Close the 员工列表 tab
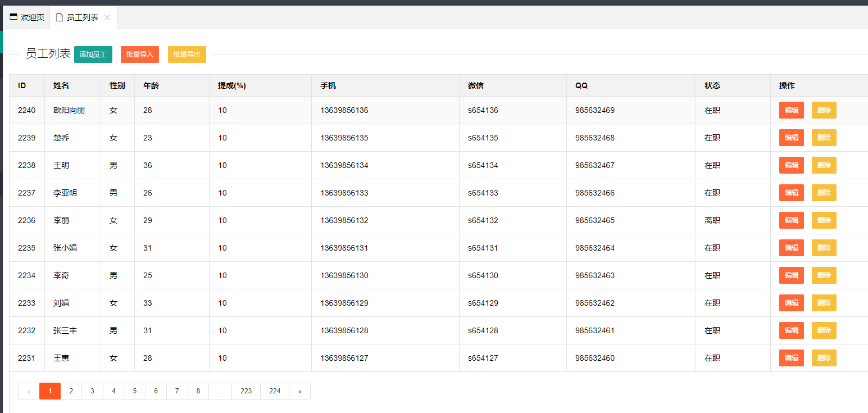 point(107,17)
